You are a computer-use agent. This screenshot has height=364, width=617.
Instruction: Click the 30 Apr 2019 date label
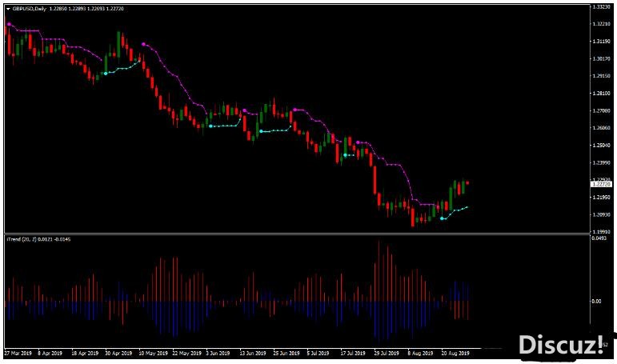(x=118, y=354)
